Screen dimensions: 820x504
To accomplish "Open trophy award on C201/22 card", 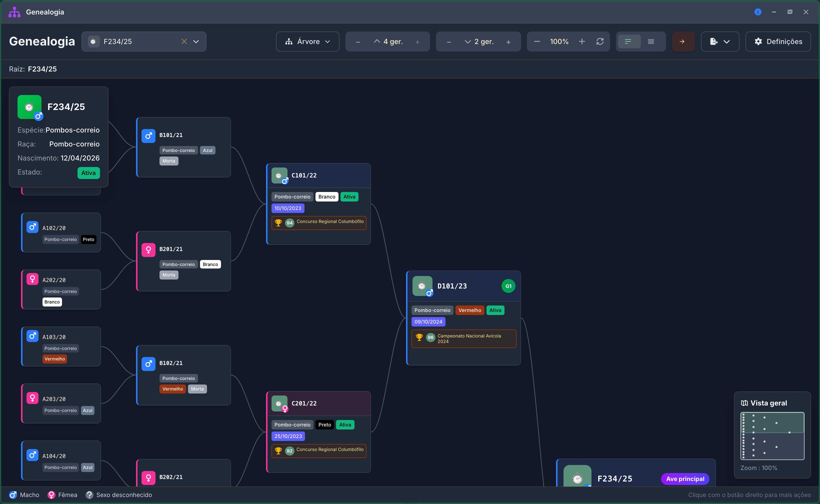I will 319,451.
